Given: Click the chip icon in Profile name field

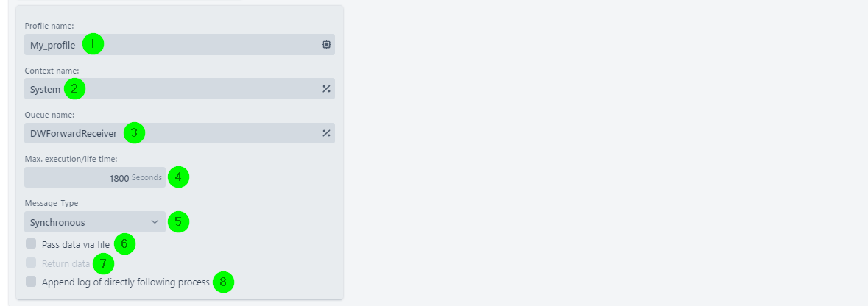Looking at the screenshot, I should (x=327, y=45).
